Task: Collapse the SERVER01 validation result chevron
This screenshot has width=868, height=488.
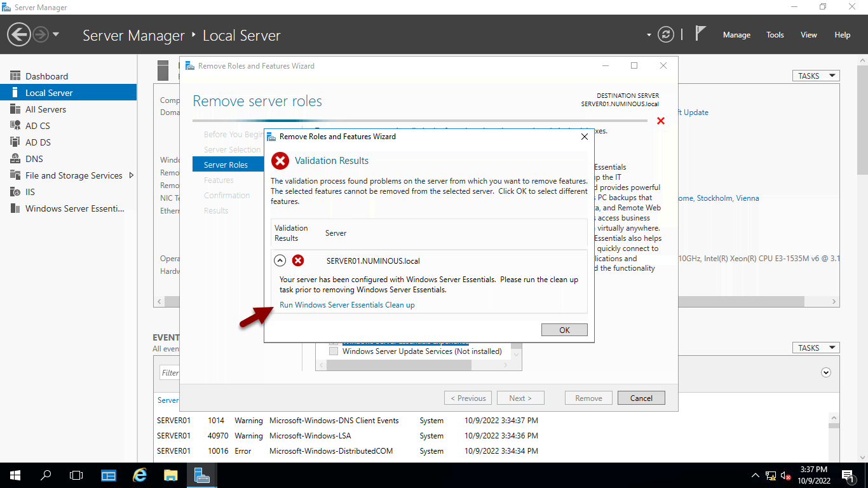Action: (x=280, y=261)
